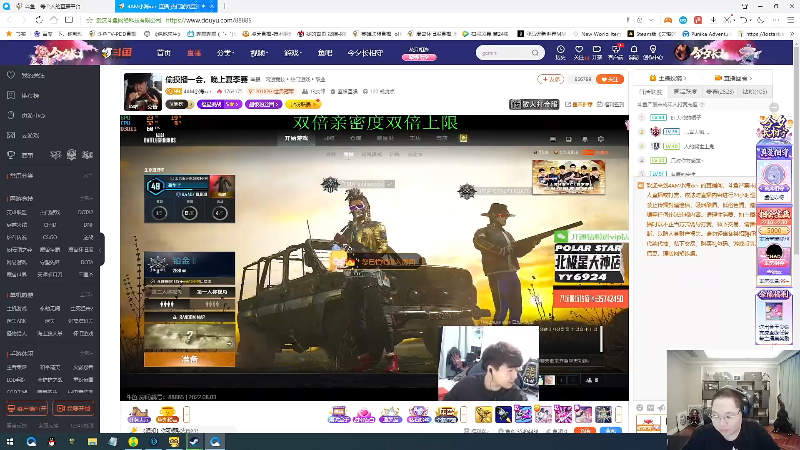Click the orange 准备 button in game
The width and height of the screenshot is (800, 450).
tap(189, 359)
